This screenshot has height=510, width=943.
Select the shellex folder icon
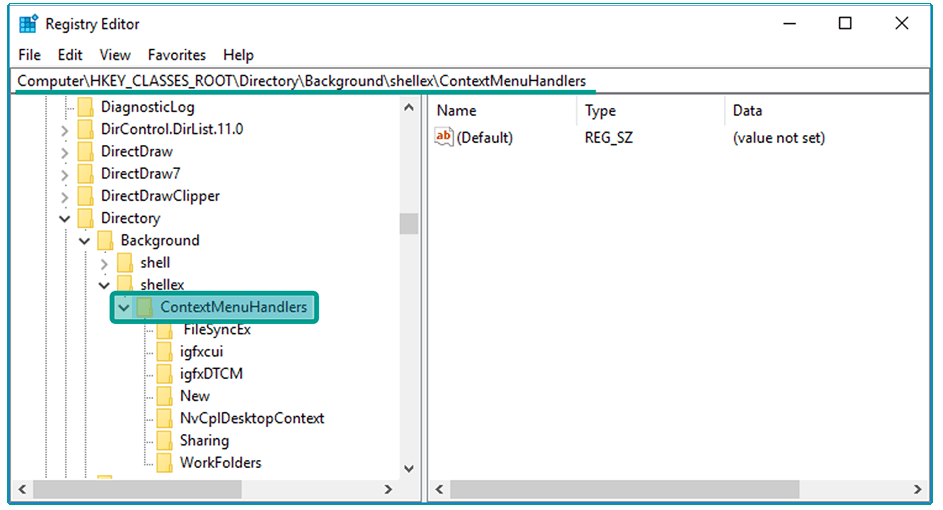click(125, 283)
